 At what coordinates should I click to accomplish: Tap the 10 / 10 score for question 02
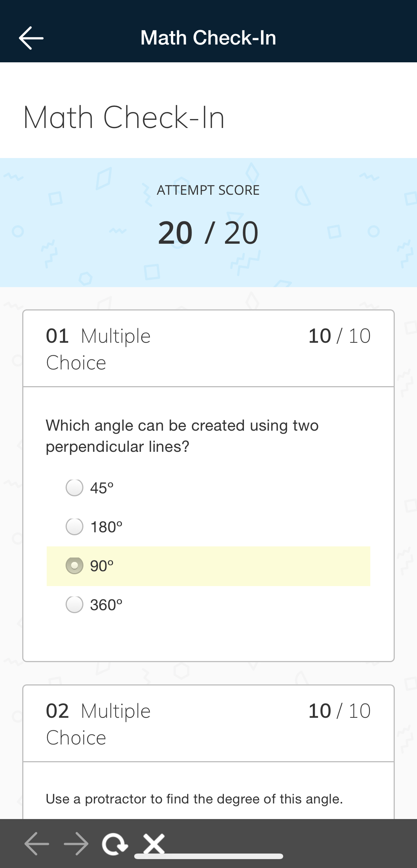tap(339, 711)
